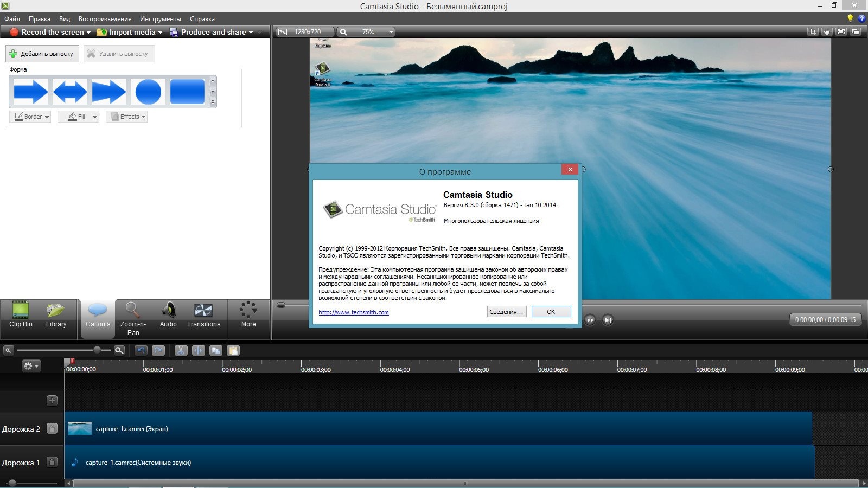This screenshot has height=488, width=868.
Task: Select the capture-1.camrec(Экран) clip
Action: 438,428
